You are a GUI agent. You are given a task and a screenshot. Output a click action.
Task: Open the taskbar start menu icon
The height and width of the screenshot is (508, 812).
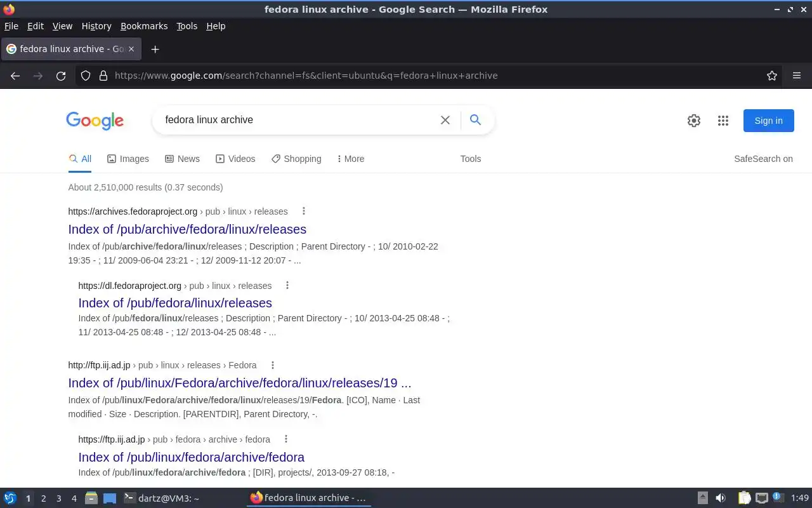[x=10, y=498]
